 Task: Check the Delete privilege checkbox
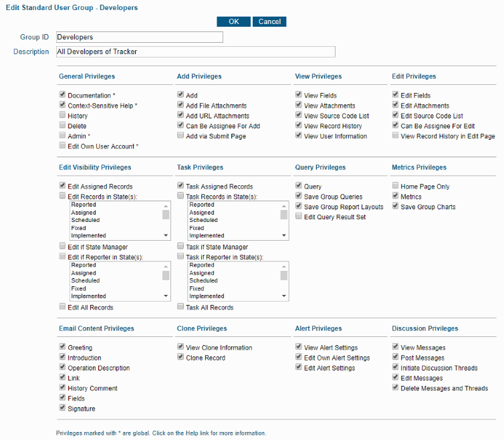coord(62,126)
